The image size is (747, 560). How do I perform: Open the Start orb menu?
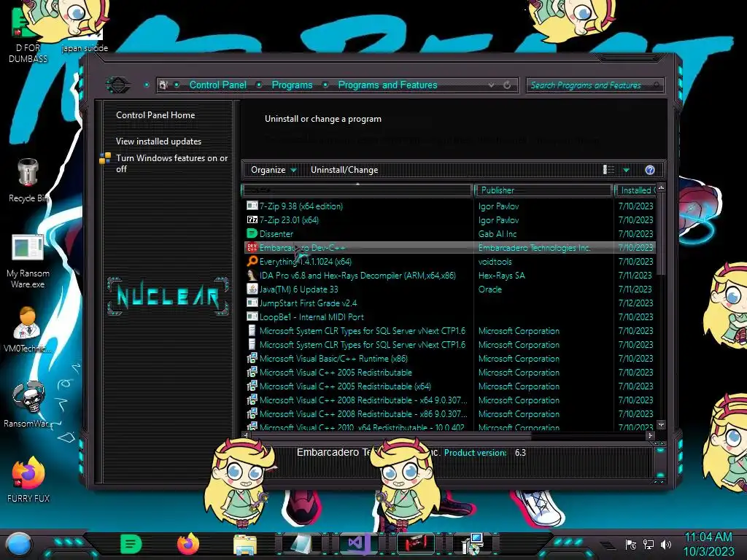[x=19, y=544]
